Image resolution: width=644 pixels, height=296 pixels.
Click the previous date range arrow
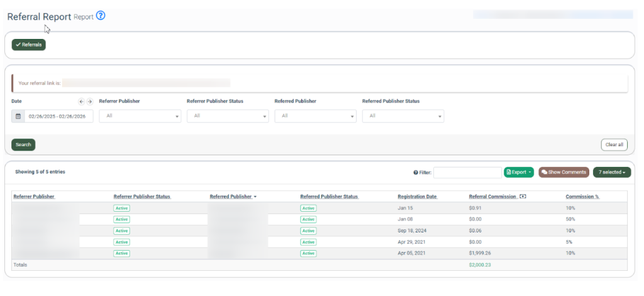[x=81, y=101]
